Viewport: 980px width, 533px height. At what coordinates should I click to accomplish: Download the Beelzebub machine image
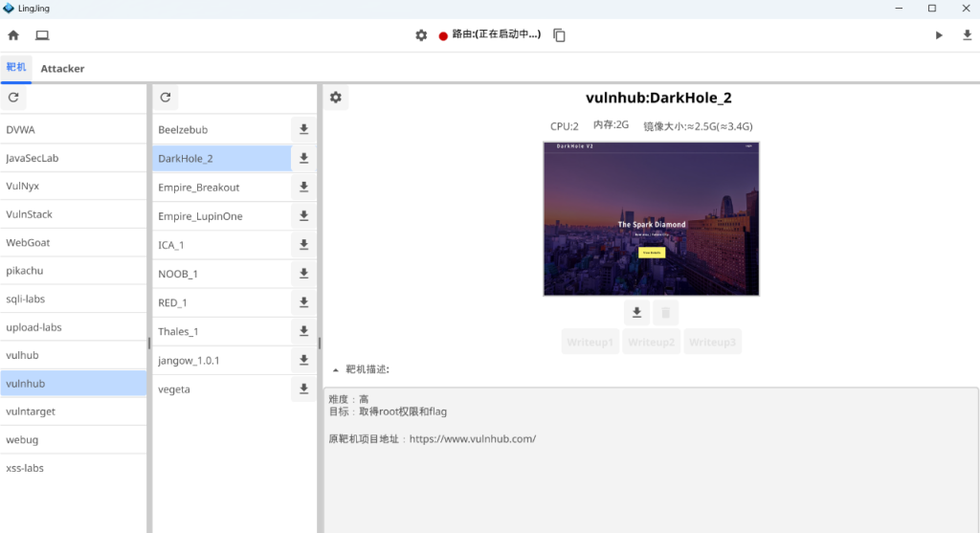[303, 129]
